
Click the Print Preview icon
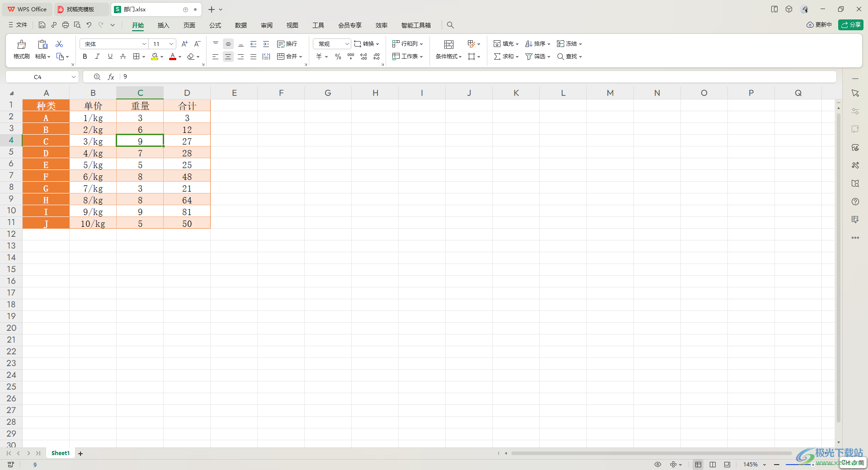[x=77, y=25]
